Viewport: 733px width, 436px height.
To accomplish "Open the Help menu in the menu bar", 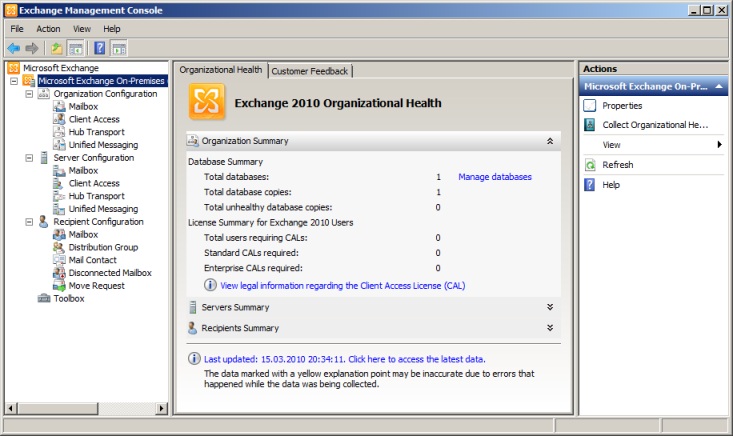I will pyautogui.click(x=112, y=29).
